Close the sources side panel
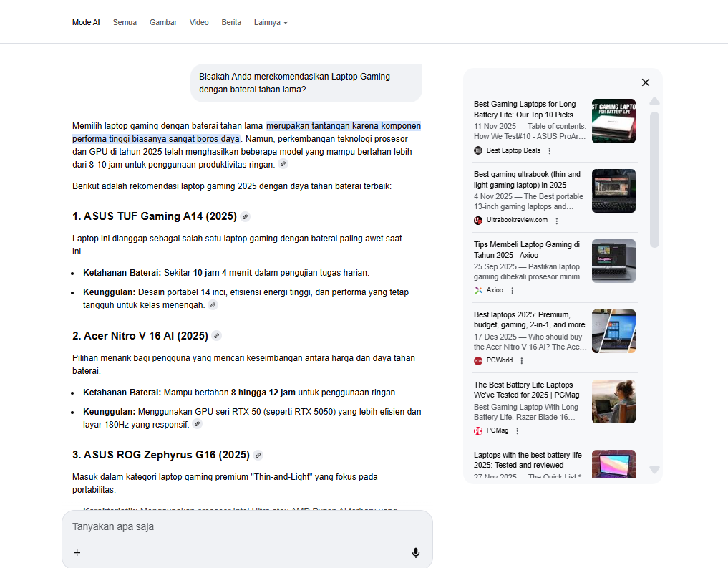728x568 pixels. click(646, 82)
